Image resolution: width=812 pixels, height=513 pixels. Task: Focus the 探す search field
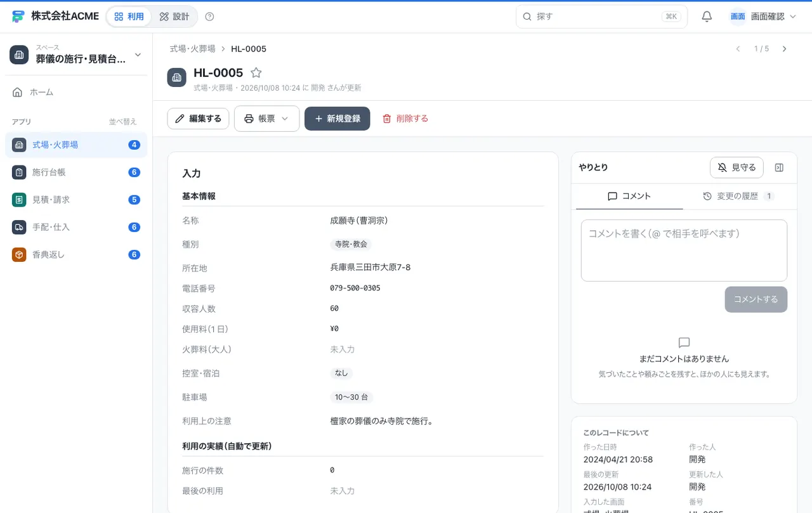(601, 16)
